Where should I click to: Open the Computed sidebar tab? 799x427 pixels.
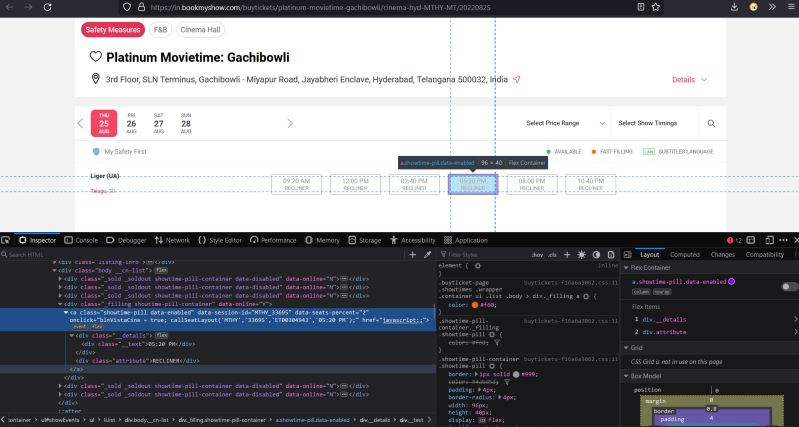pyautogui.click(x=684, y=255)
